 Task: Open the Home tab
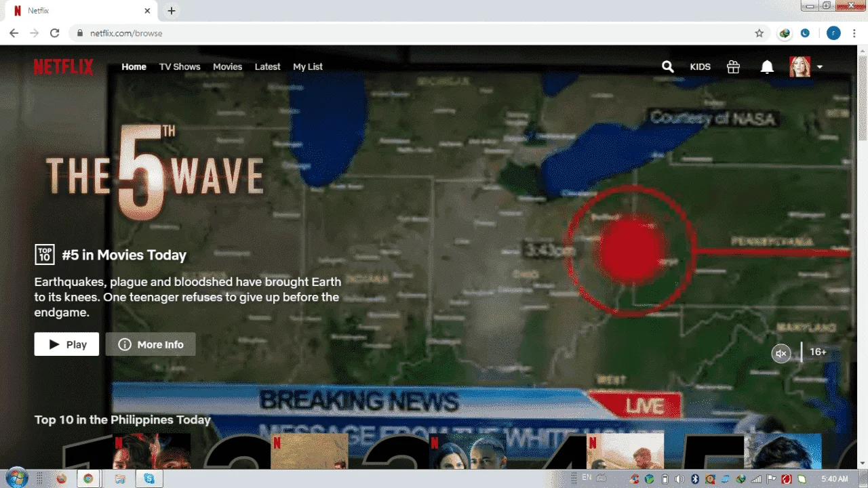click(x=134, y=66)
